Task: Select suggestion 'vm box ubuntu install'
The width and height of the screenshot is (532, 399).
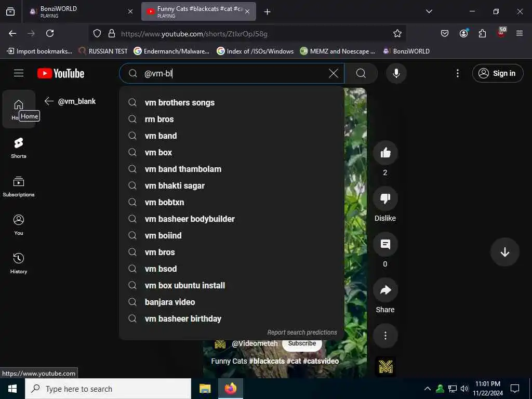Action: pyautogui.click(x=231, y=285)
